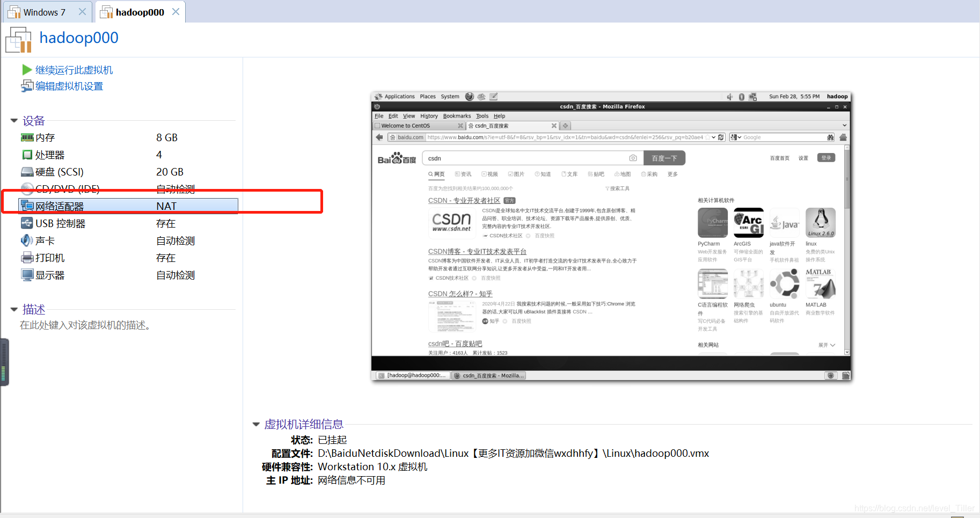Click the network adapter (网络适配器) icon
980x518 pixels.
pos(27,206)
